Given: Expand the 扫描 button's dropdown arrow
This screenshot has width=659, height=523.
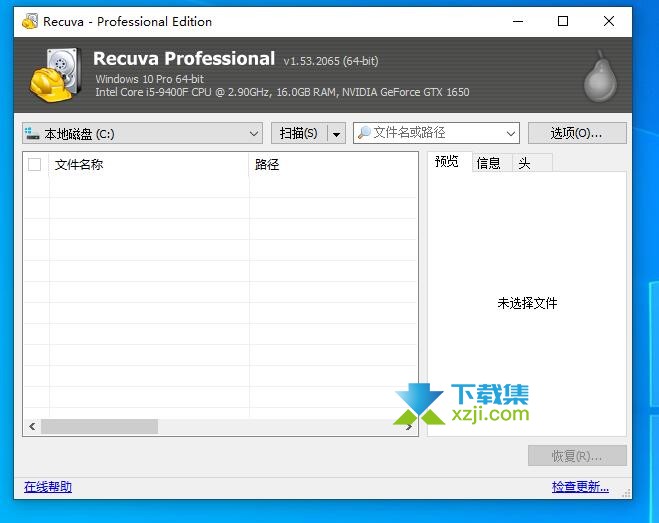Looking at the screenshot, I should [x=337, y=134].
